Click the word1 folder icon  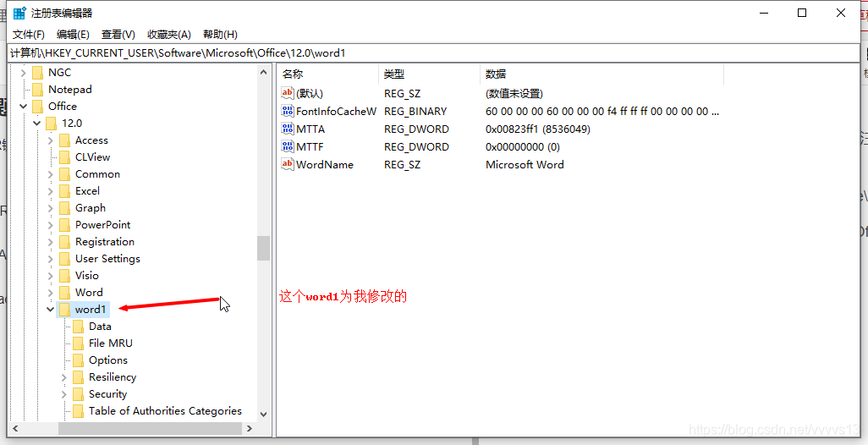pyautogui.click(x=65, y=310)
